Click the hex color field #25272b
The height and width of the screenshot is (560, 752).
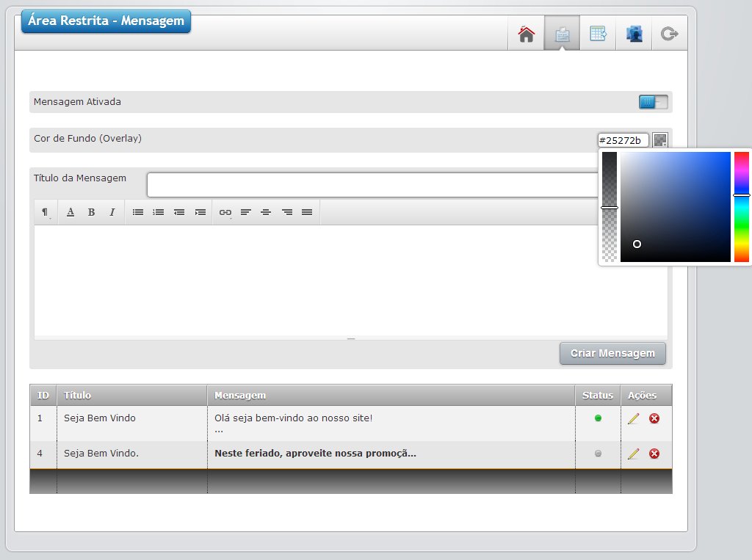point(623,140)
